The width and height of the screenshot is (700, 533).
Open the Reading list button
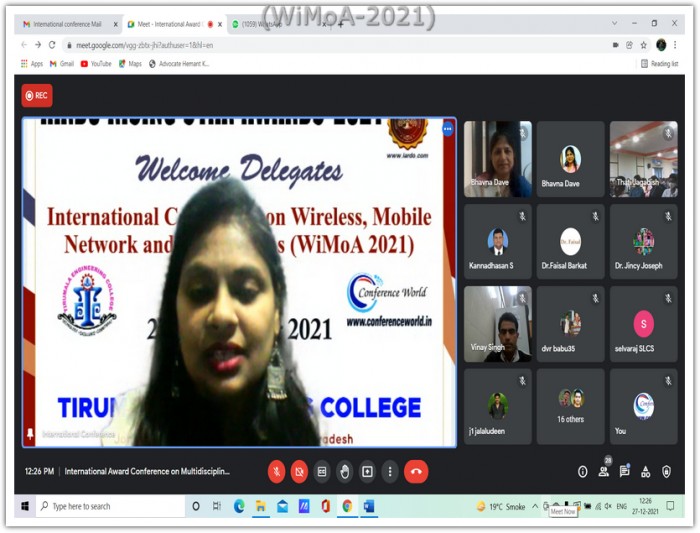pyautogui.click(x=658, y=63)
